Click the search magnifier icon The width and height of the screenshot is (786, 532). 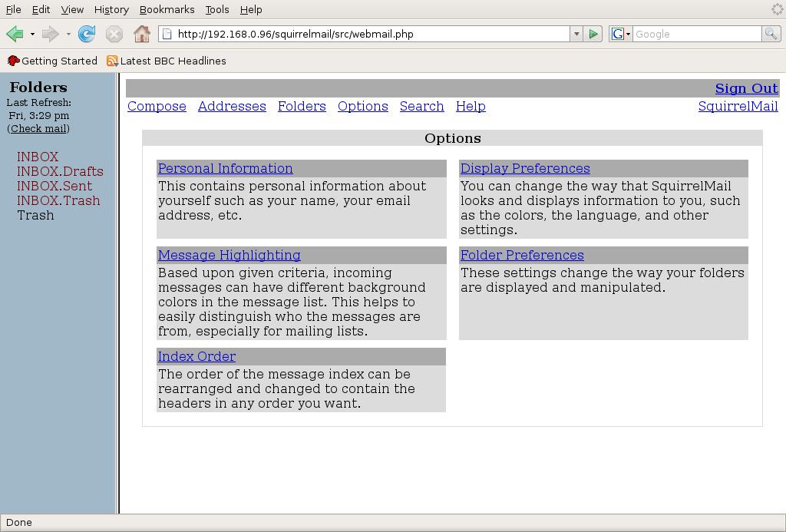pos(771,34)
